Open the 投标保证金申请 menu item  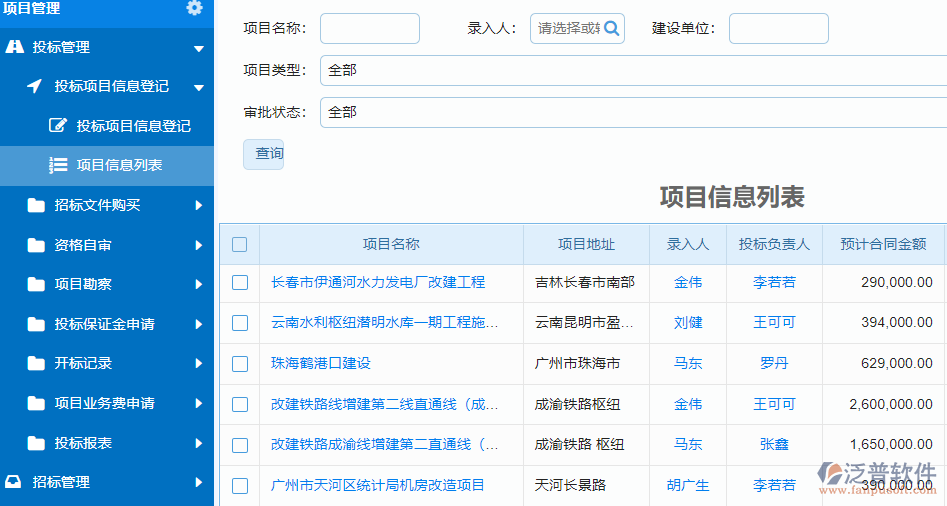pyautogui.click(x=104, y=324)
